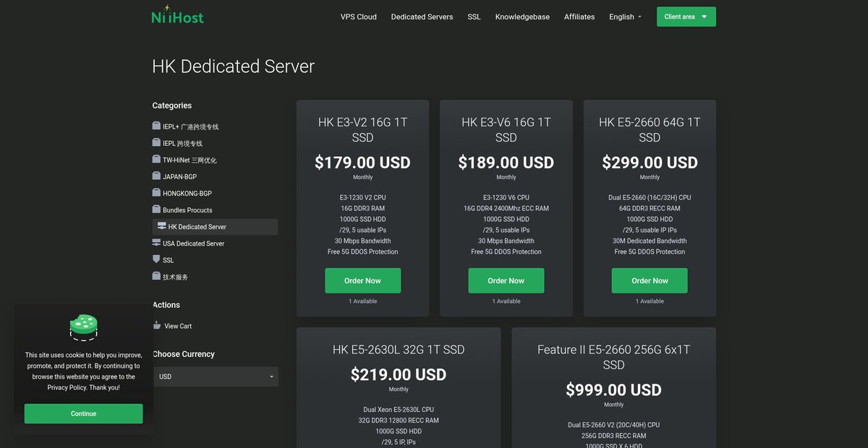
Task: Open the English language dropdown
Action: pyautogui.click(x=625, y=17)
